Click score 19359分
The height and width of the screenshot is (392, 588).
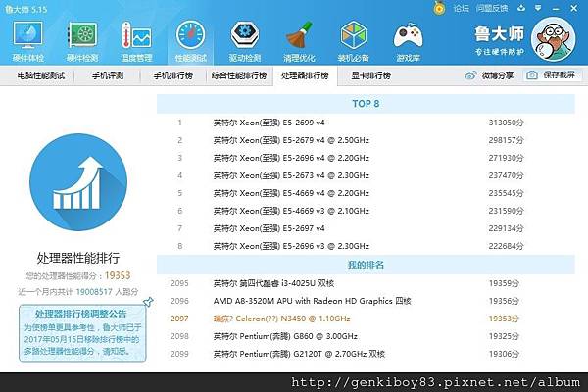coord(504,283)
